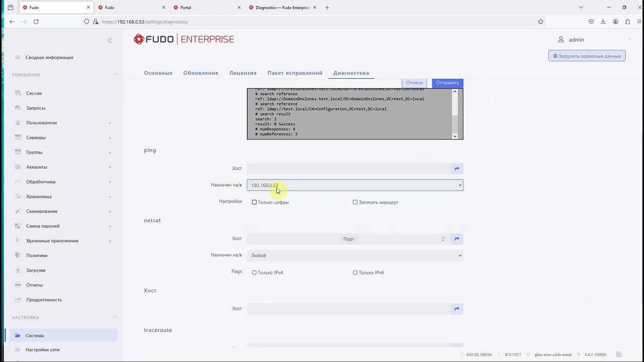This screenshot has height=362, width=644.
Task: Click the Обработчики sidebar icon
Action: [18, 182]
